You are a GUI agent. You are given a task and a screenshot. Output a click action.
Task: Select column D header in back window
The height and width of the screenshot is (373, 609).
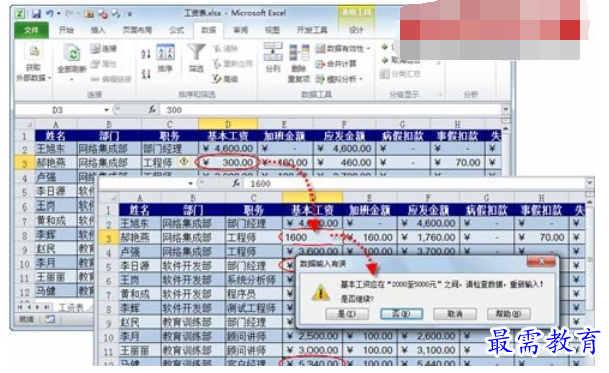pos(228,124)
